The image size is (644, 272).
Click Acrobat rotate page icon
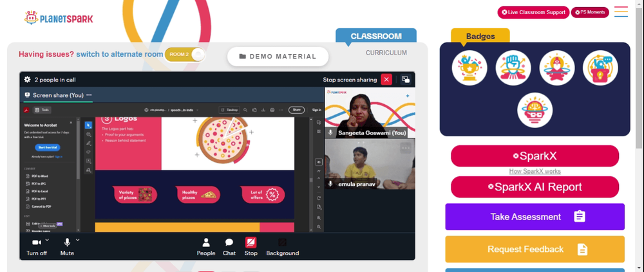coord(319,198)
